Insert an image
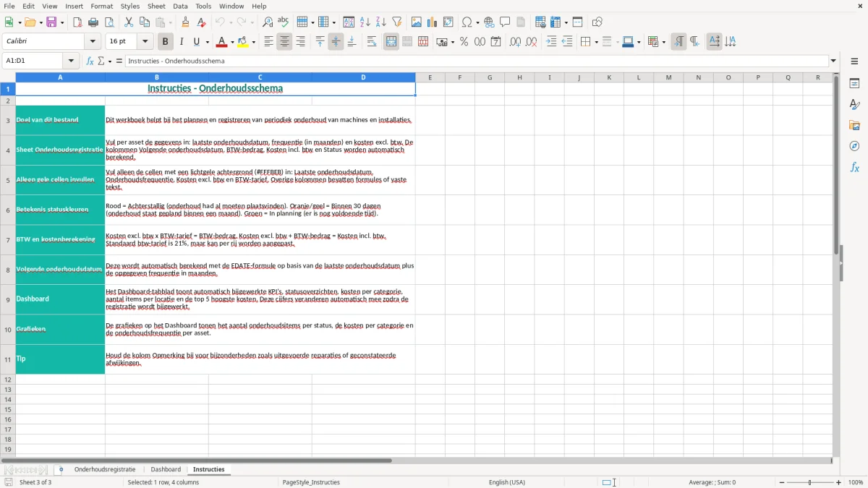Screen dimensions: 868x488 (x=417, y=22)
